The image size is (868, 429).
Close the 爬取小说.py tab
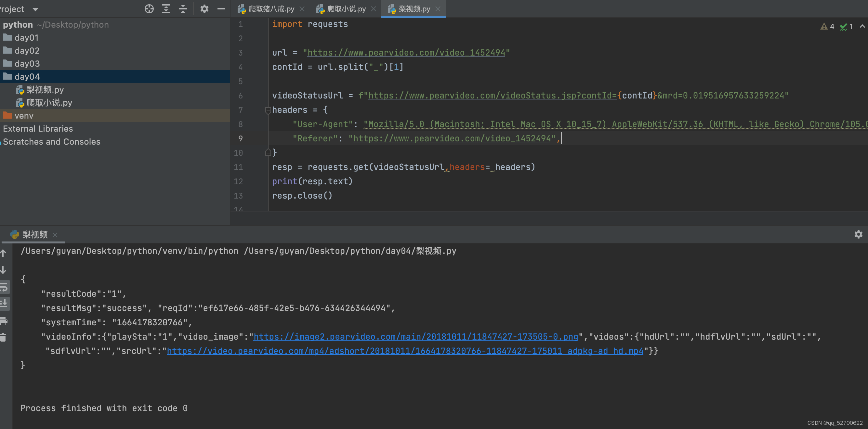373,9
